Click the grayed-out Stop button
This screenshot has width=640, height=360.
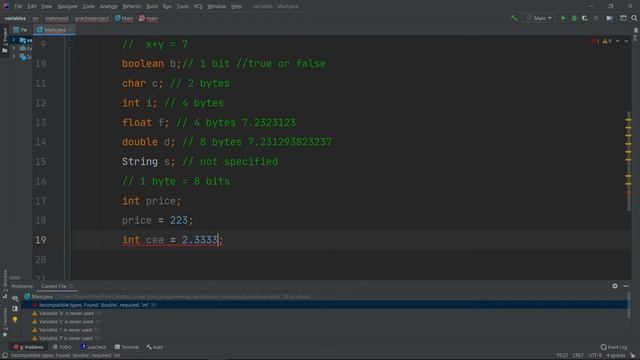(x=596, y=18)
